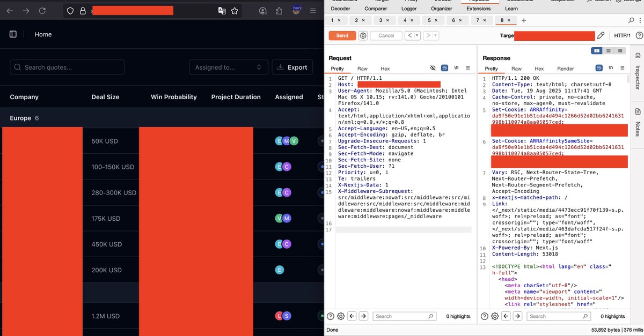Screen dimensions: 644x336
Task: Switch Request view to Raw
Action: coord(362,69)
